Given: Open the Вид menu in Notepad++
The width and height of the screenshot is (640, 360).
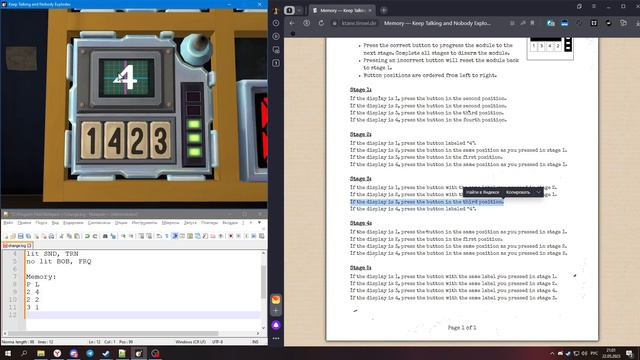Looking at the screenshot, I should tap(55, 223).
